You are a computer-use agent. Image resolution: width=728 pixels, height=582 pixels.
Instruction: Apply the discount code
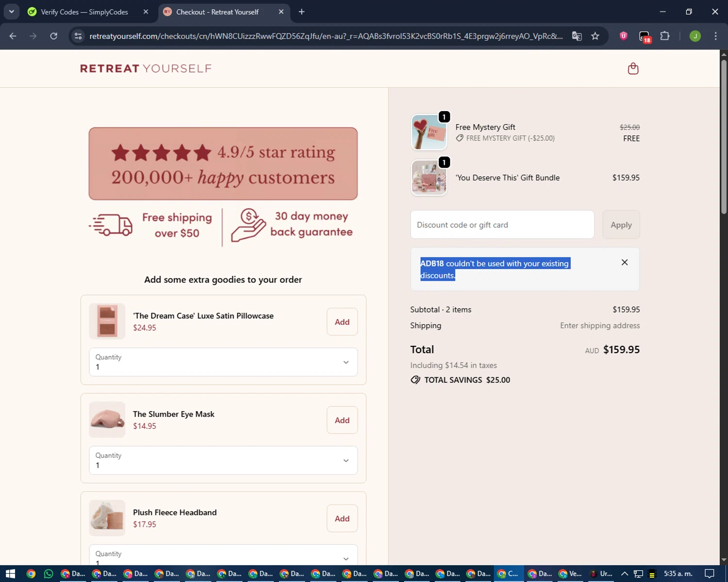(x=621, y=225)
